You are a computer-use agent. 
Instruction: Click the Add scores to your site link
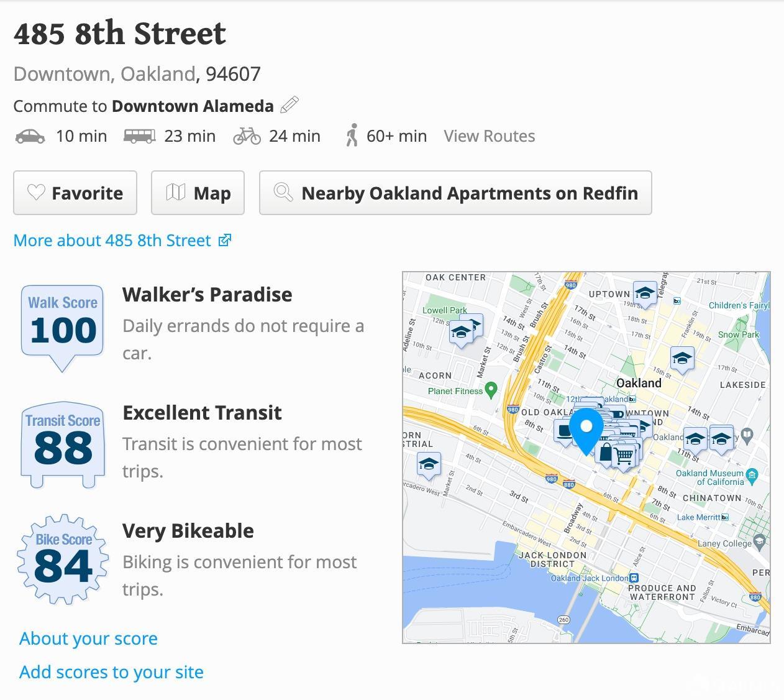[111, 672]
